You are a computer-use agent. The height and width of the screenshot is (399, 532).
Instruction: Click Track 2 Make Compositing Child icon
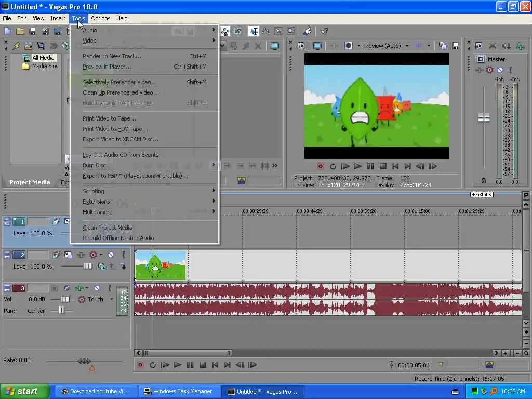pos(123,267)
